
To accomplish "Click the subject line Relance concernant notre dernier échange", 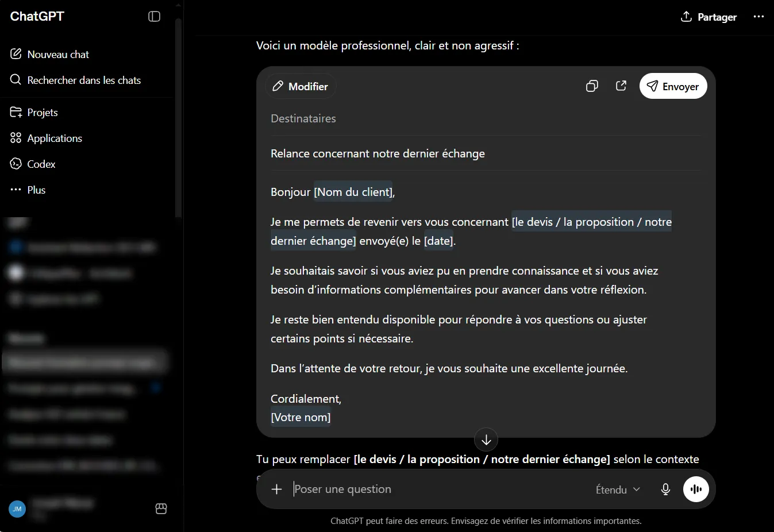I will click(x=378, y=153).
